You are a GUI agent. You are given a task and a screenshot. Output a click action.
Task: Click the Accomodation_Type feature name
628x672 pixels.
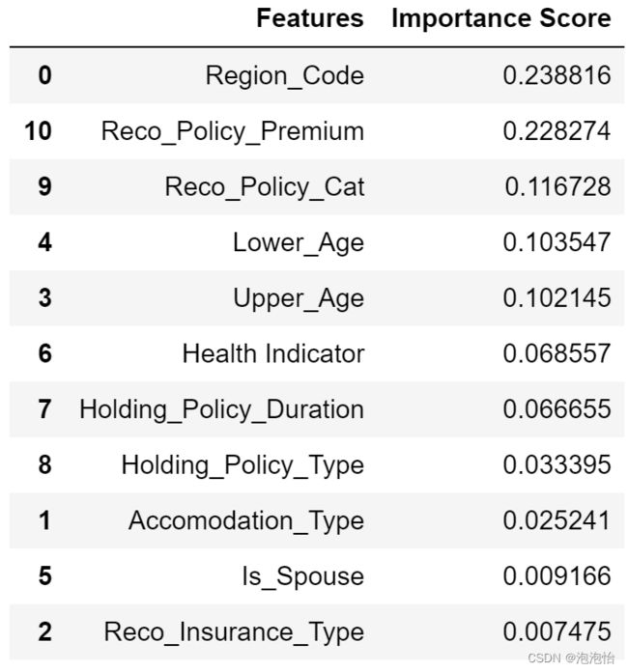(x=246, y=521)
